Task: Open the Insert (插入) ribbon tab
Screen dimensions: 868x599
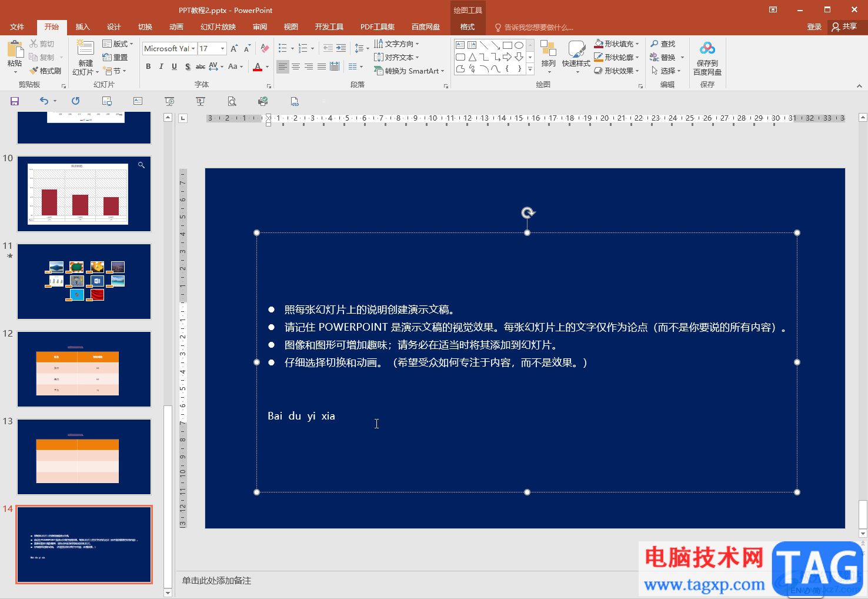Action: pyautogui.click(x=82, y=27)
